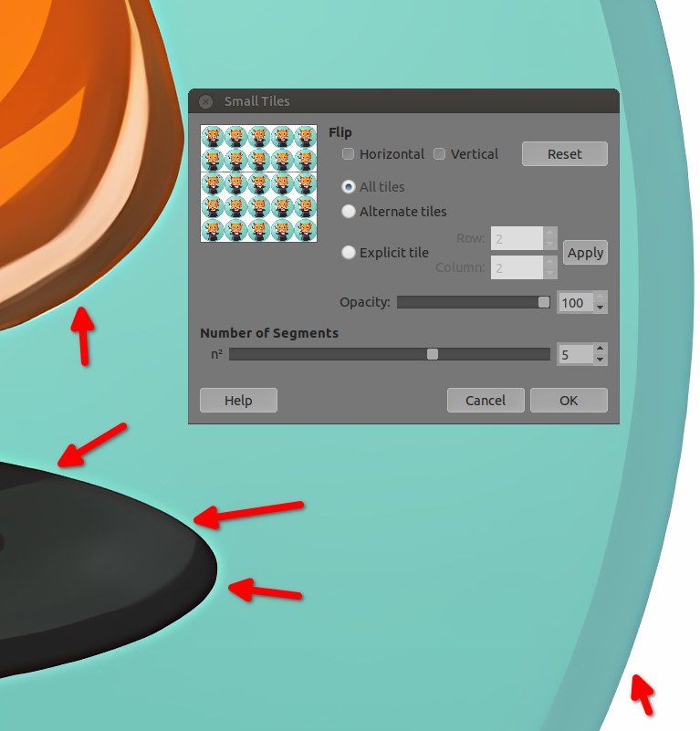The width and height of the screenshot is (700, 731).
Task: Decrease Opacity value with down arrow
Action: coord(601,308)
